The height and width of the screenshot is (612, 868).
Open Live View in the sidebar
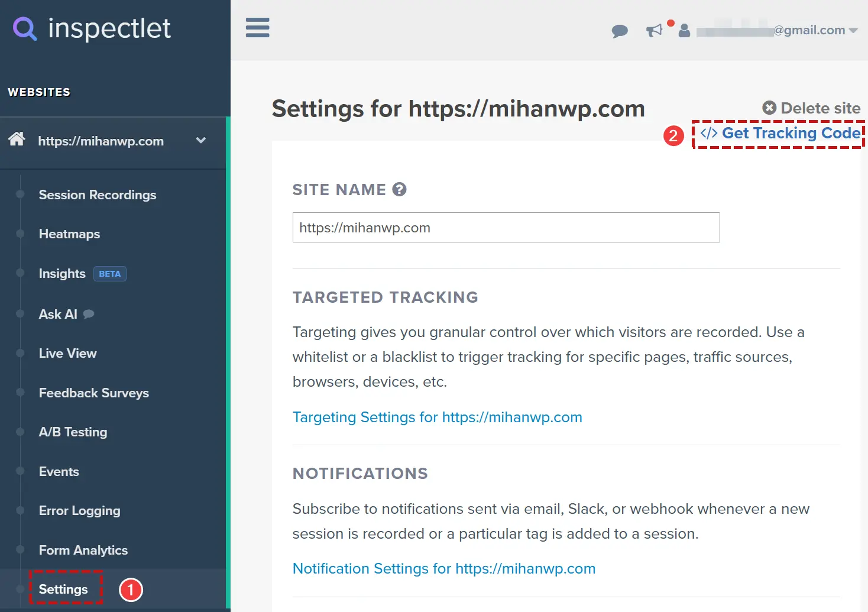pyautogui.click(x=67, y=354)
